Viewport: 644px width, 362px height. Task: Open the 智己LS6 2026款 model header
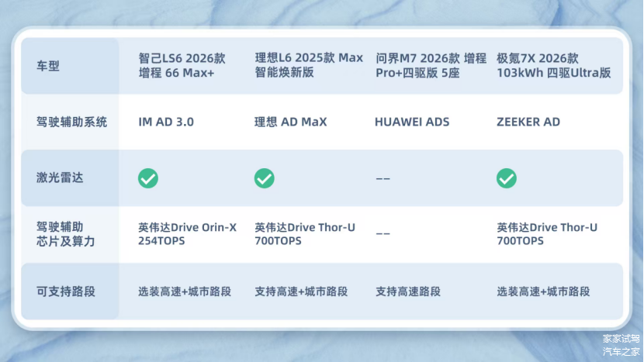point(182,66)
